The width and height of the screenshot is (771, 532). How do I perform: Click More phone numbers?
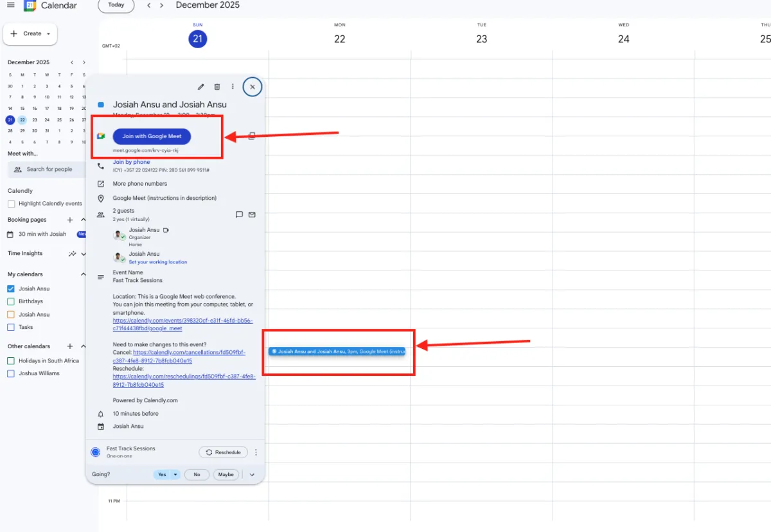pos(140,184)
